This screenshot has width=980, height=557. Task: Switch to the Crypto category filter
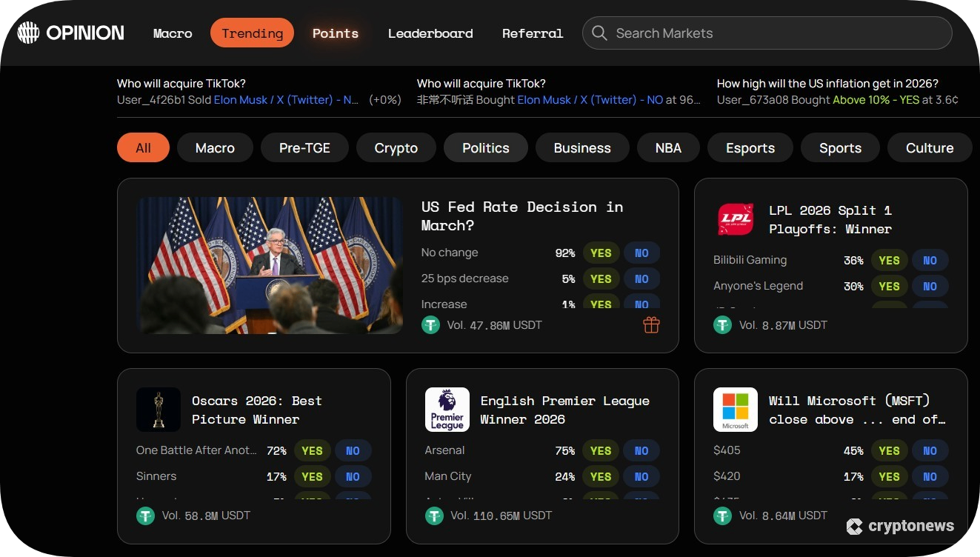coord(396,147)
